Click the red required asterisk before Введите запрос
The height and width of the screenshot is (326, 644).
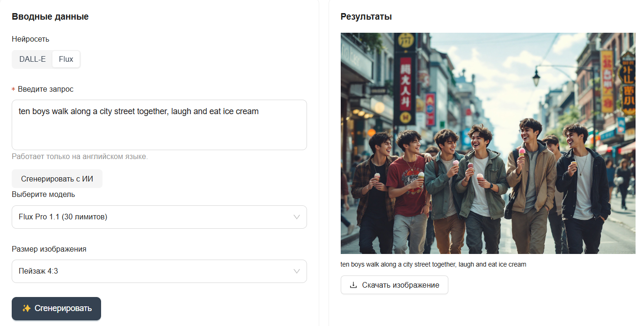coord(14,89)
